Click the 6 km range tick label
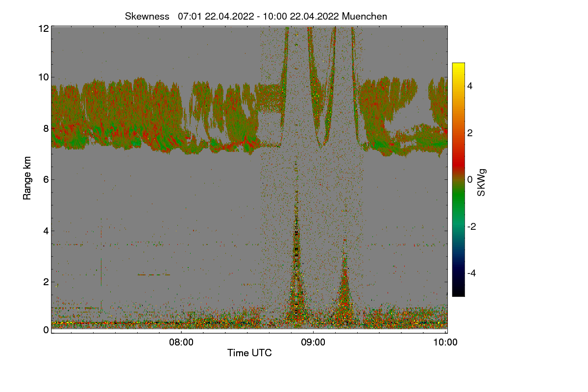588x392 pixels. click(x=46, y=179)
